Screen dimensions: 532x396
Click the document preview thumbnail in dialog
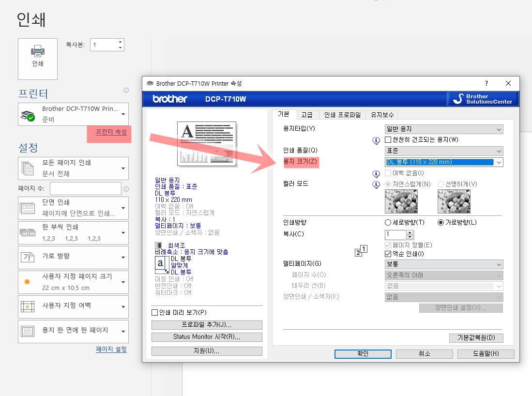pos(207,144)
